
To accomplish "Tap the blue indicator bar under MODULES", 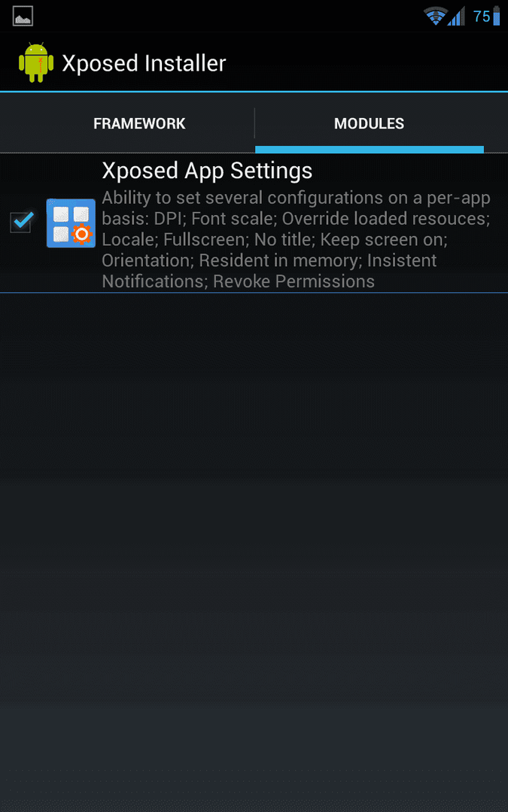I will [x=369, y=150].
